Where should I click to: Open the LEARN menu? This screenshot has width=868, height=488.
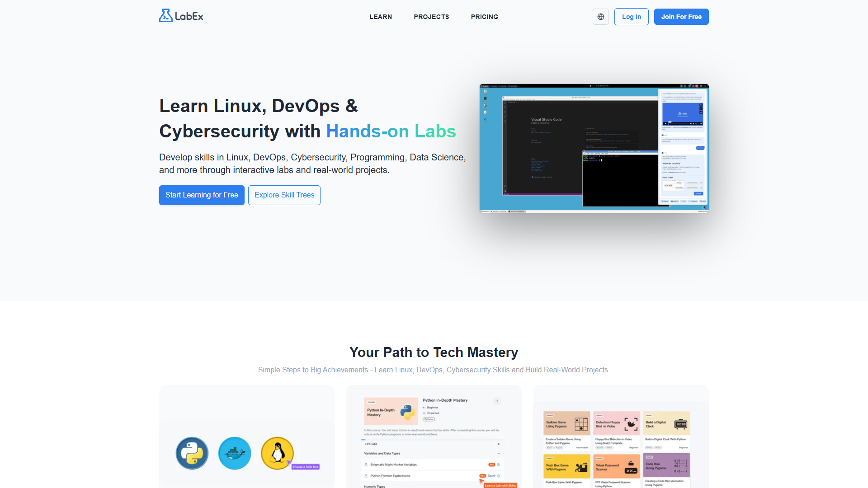click(381, 17)
